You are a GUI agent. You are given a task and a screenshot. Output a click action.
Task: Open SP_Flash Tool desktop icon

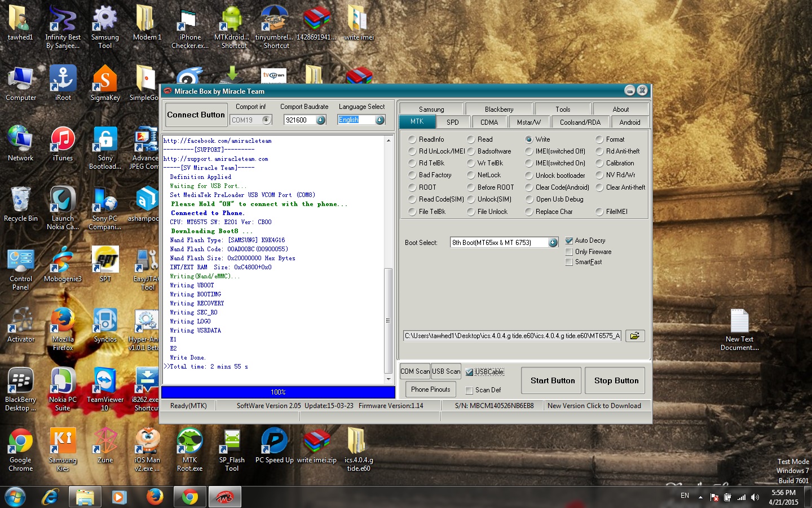coord(232,450)
